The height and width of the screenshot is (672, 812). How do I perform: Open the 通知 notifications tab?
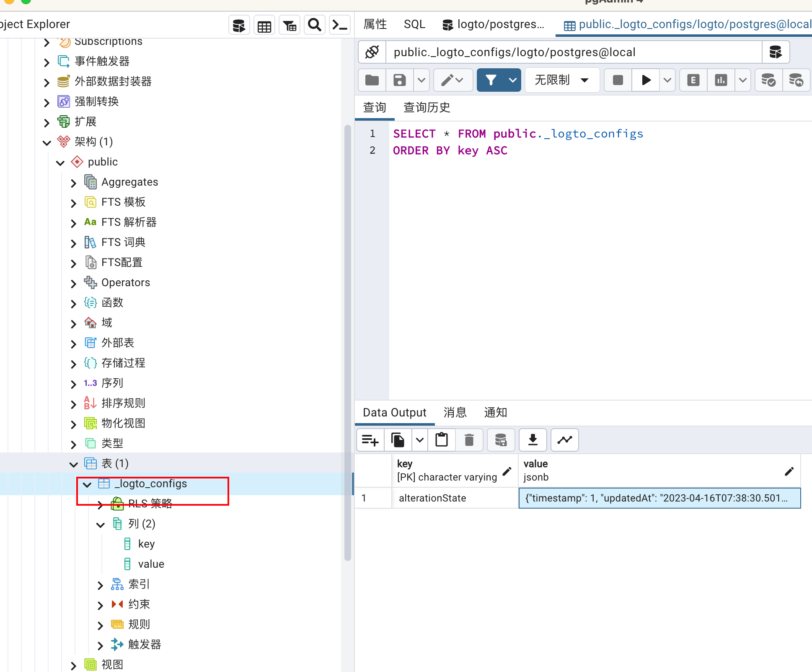click(x=496, y=413)
